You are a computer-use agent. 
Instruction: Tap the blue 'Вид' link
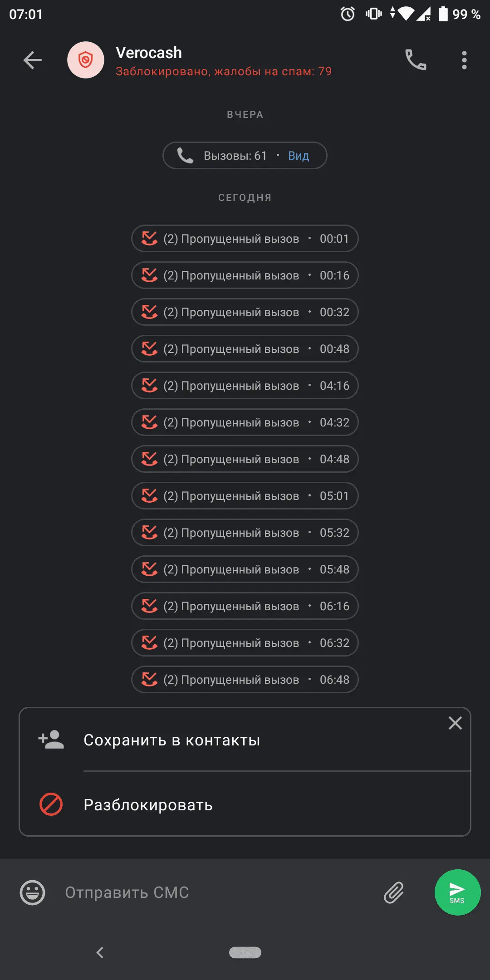[x=299, y=156]
